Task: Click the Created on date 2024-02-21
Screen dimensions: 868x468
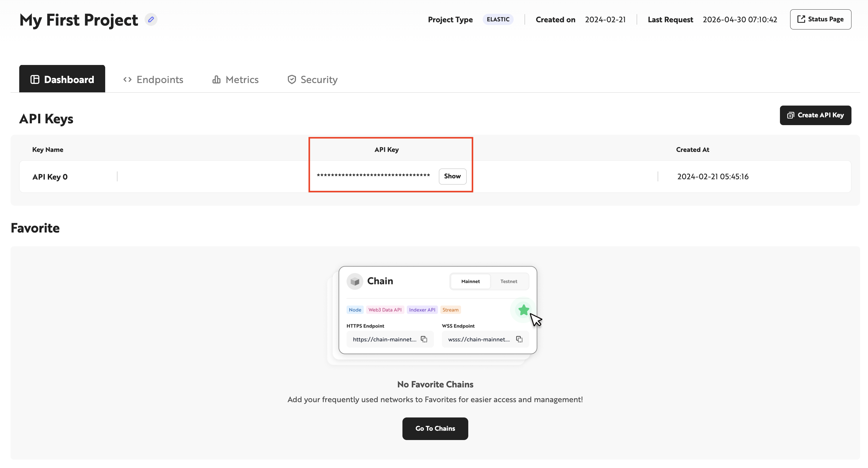Action: 605,20
